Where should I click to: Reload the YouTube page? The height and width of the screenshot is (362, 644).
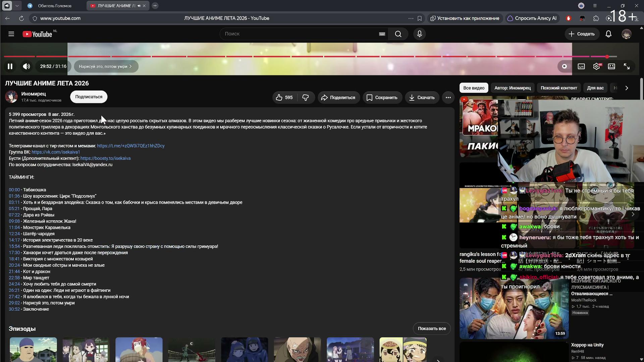21,18
